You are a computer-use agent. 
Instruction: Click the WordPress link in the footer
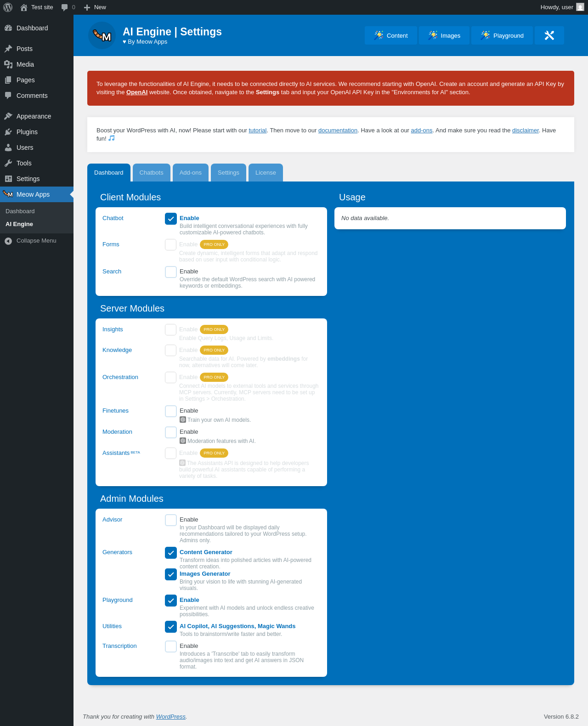(171, 717)
